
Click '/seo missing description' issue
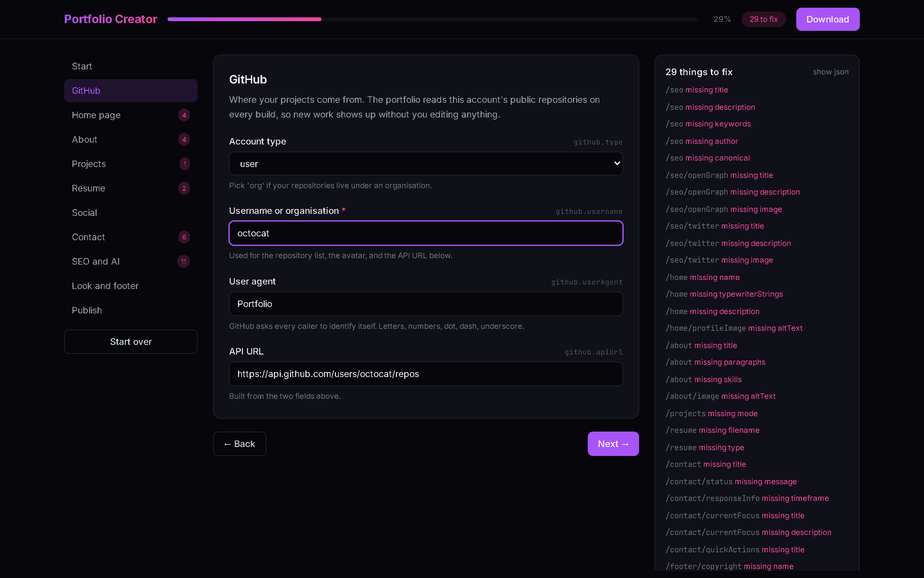[710, 107]
